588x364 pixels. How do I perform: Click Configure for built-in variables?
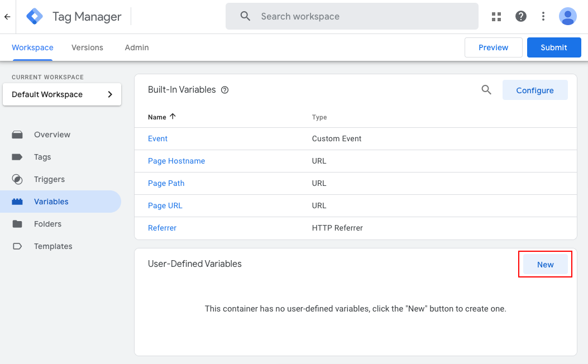[534, 90]
